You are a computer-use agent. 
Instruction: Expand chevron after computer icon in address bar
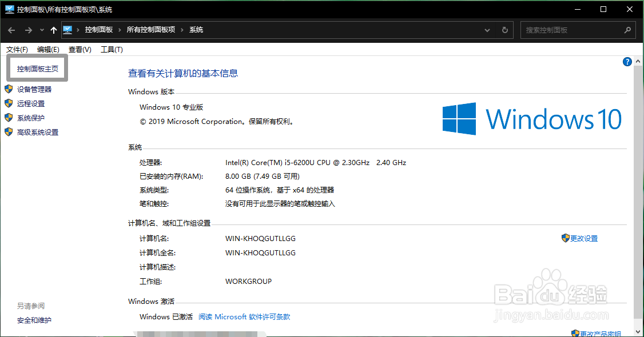tap(78, 30)
